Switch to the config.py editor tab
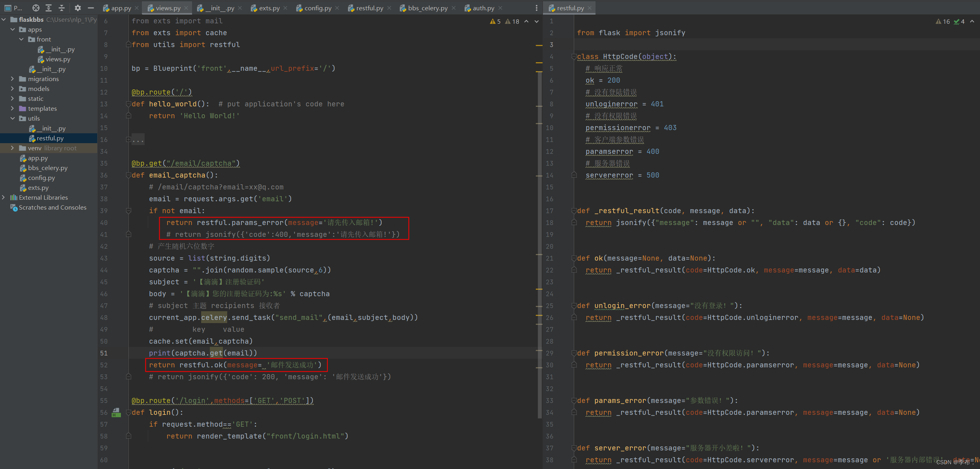 (317, 8)
